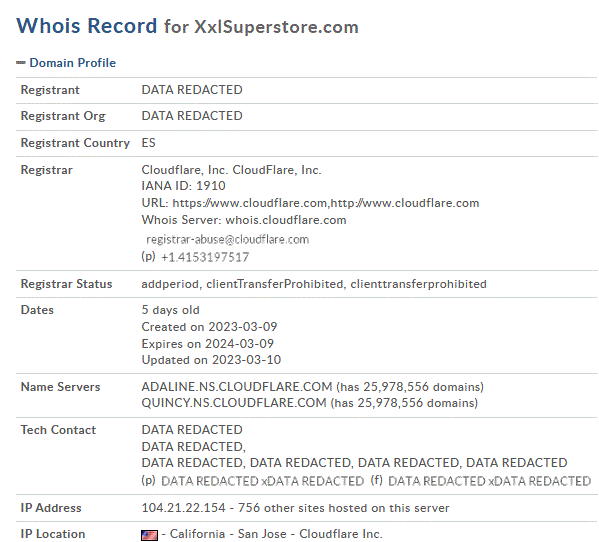Click the Tech Contact phone DATA REDACTED entry
Image resolution: width=599 pixels, height=542 pixels.
pyautogui.click(x=262, y=481)
